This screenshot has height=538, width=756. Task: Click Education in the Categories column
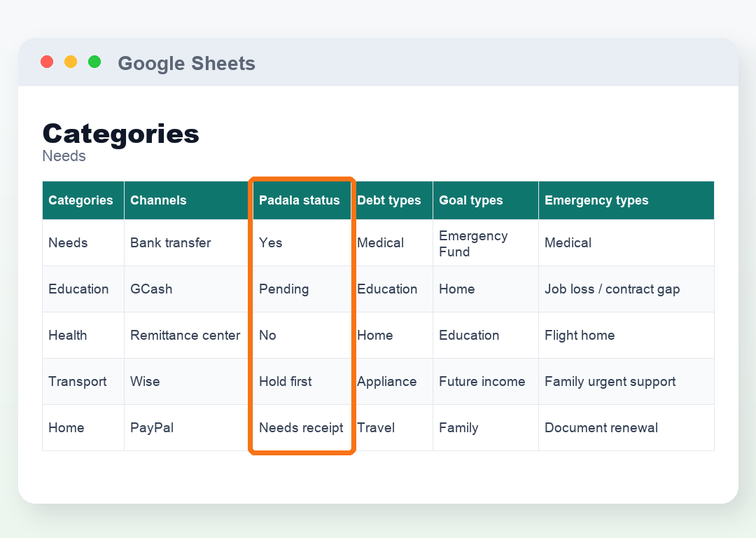click(83, 289)
